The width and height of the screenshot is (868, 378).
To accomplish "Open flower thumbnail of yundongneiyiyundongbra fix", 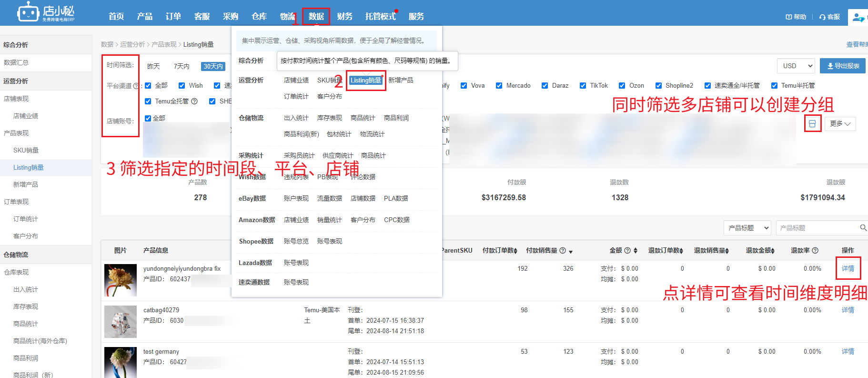I will coord(121,280).
